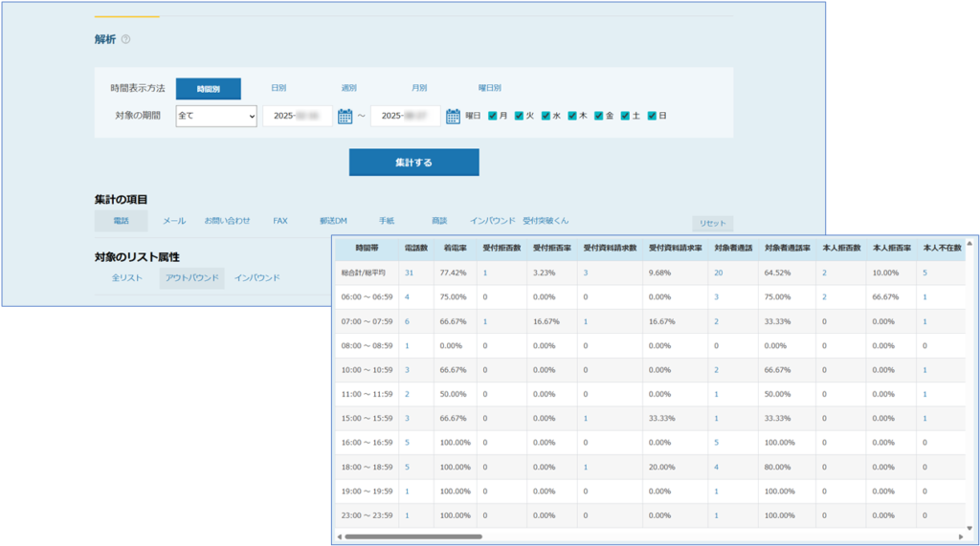
Task: Click the 77.42% total 着電率 cell
Action: (x=453, y=273)
